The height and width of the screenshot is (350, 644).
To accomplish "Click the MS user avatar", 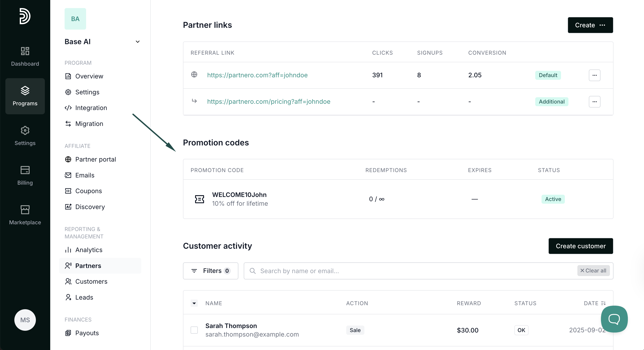I will 25,320.
